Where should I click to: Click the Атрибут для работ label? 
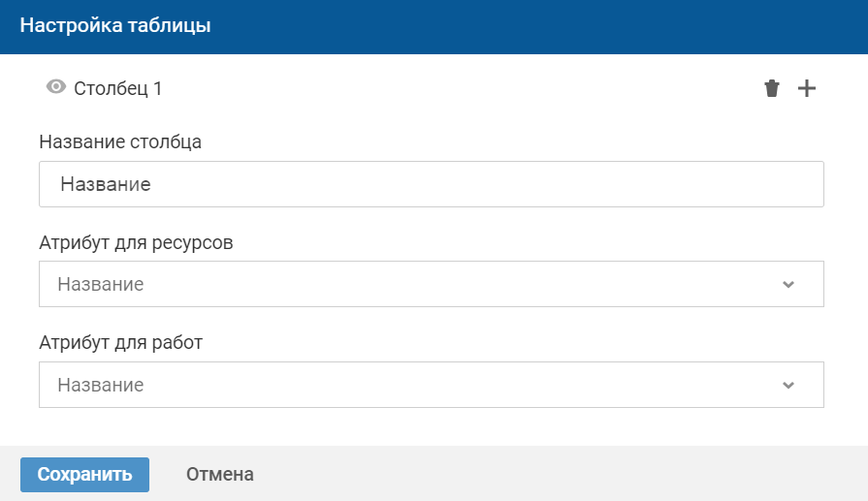tap(120, 342)
